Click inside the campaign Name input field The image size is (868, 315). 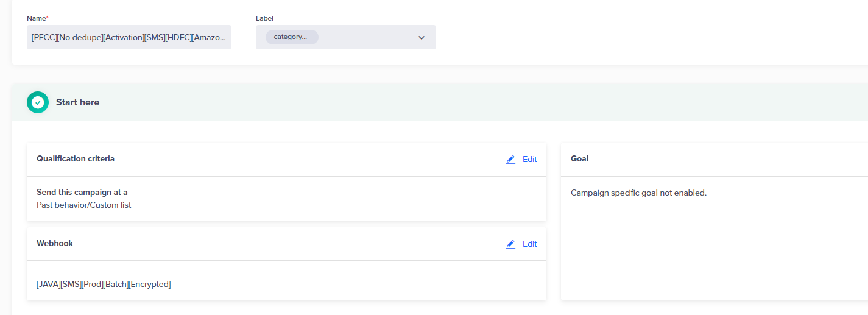[x=129, y=37]
